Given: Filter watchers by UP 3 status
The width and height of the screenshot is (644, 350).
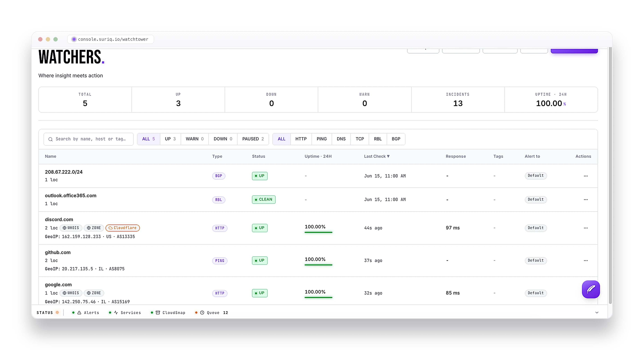Looking at the screenshot, I should pyautogui.click(x=170, y=139).
